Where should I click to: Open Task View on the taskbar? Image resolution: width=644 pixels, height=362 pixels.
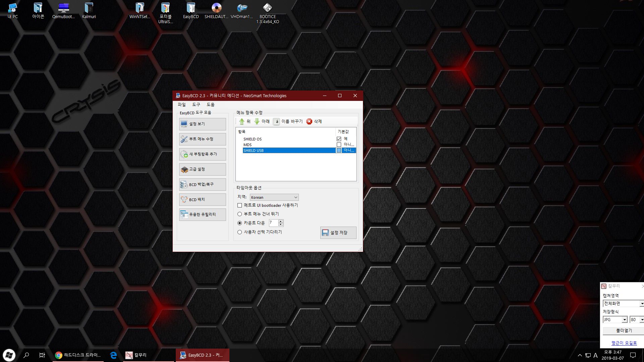tap(42, 355)
